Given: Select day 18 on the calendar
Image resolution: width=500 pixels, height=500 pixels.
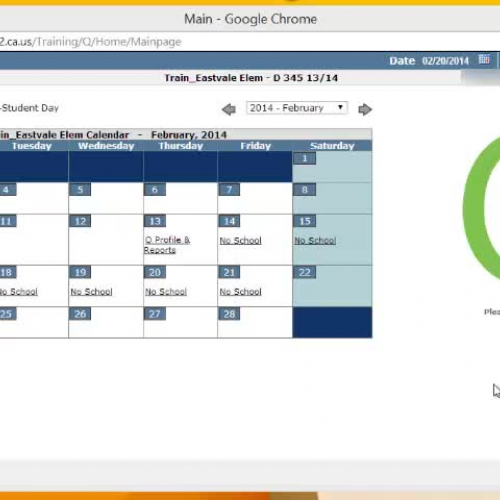Looking at the screenshot, I should (x=7, y=272).
